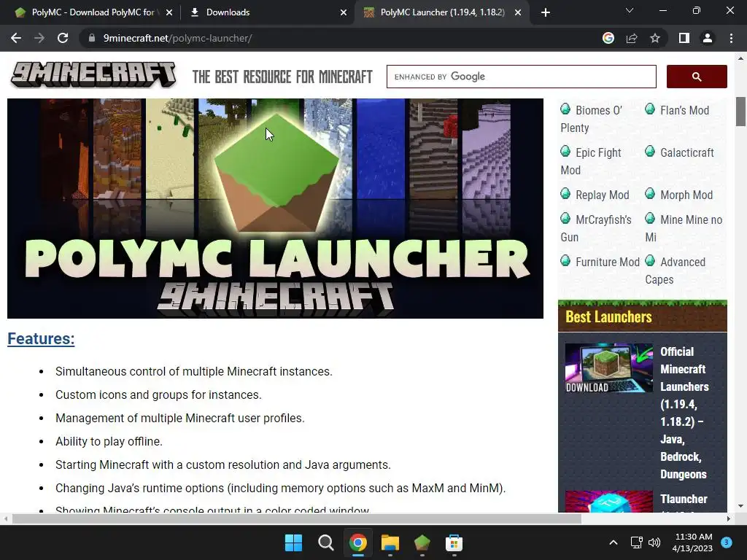Click the address bar URL
Screen dimensions: 747x560
(x=177, y=38)
